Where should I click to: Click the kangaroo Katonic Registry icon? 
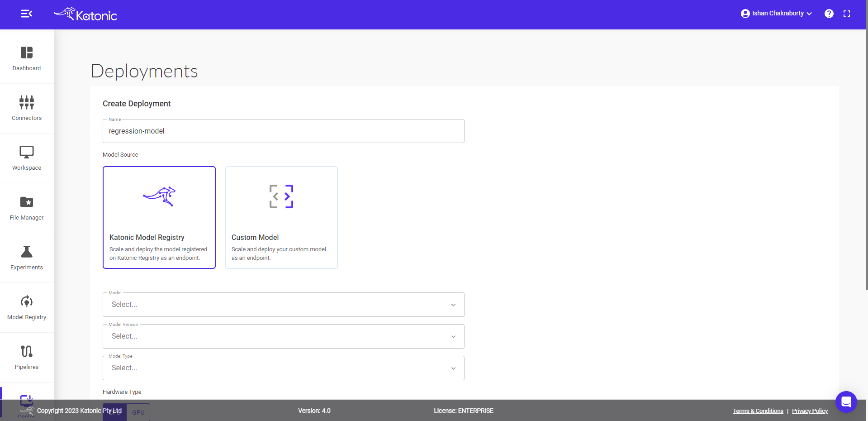click(159, 196)
